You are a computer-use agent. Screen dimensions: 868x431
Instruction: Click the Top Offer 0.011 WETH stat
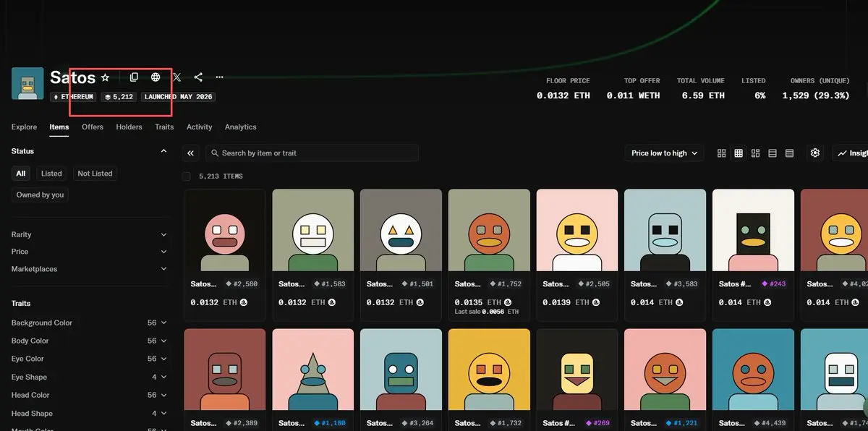tap(633, 88)
